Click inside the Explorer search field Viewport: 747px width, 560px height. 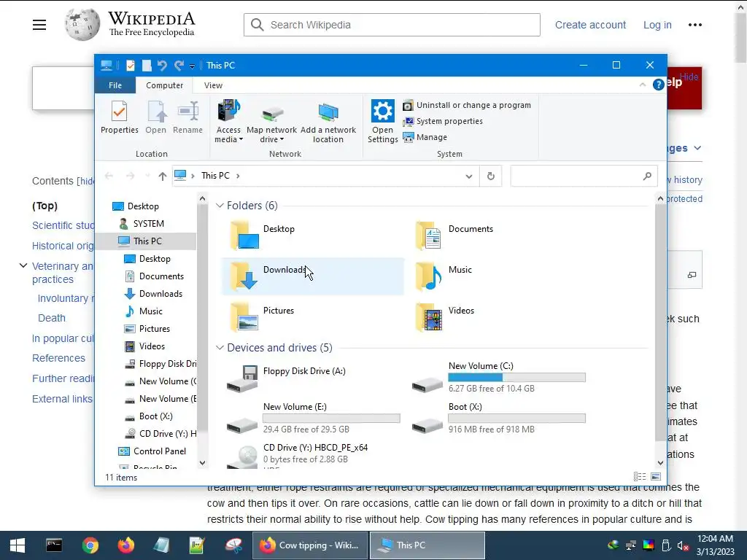[x=584, y=176]
